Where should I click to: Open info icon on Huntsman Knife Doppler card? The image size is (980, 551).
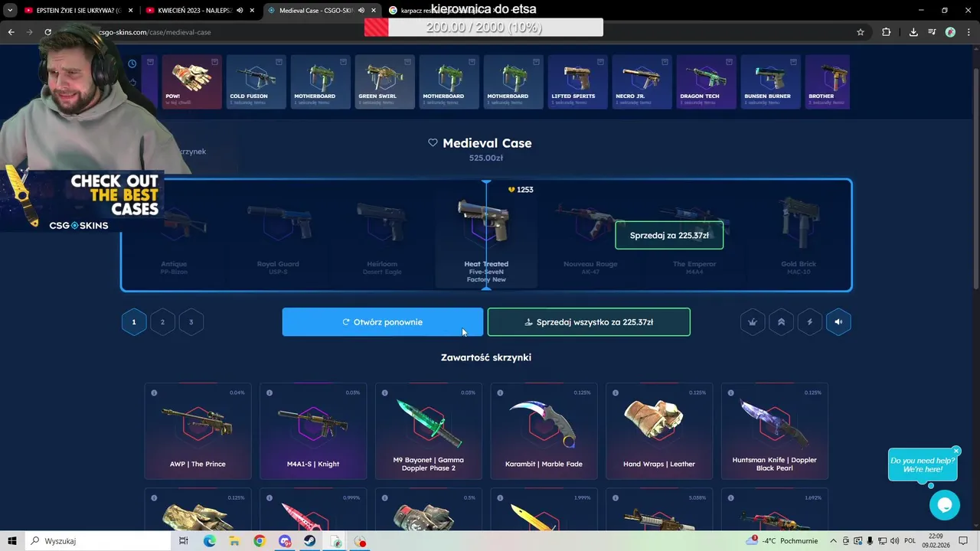(x=730, y=393)
